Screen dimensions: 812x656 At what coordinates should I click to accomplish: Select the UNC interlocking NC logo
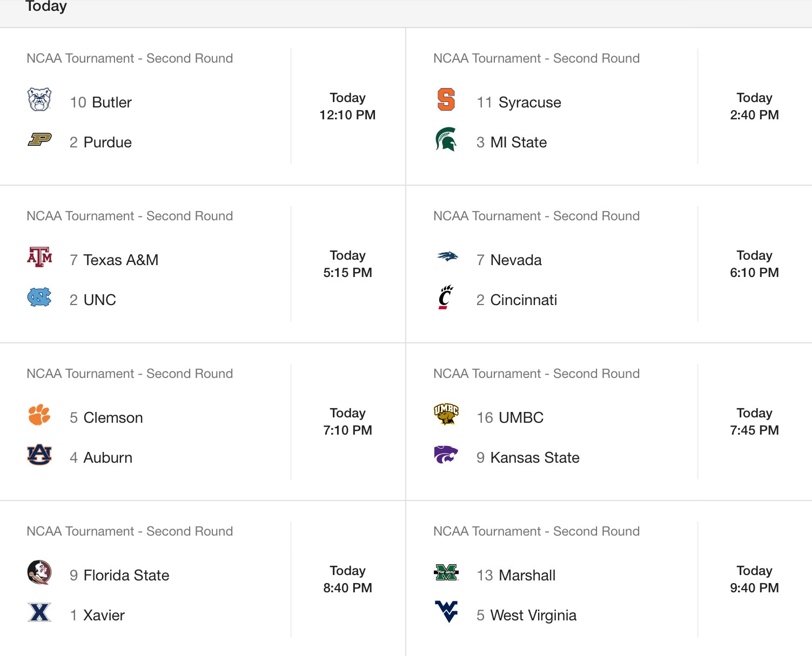pos(39,297)
